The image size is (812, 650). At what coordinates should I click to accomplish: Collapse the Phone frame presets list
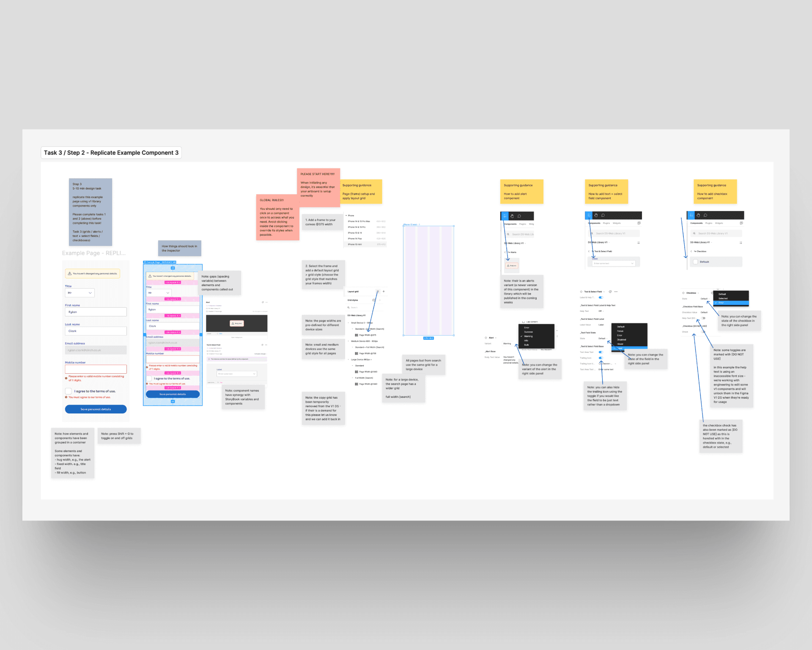pyautogui.click(x=346, y=216)
